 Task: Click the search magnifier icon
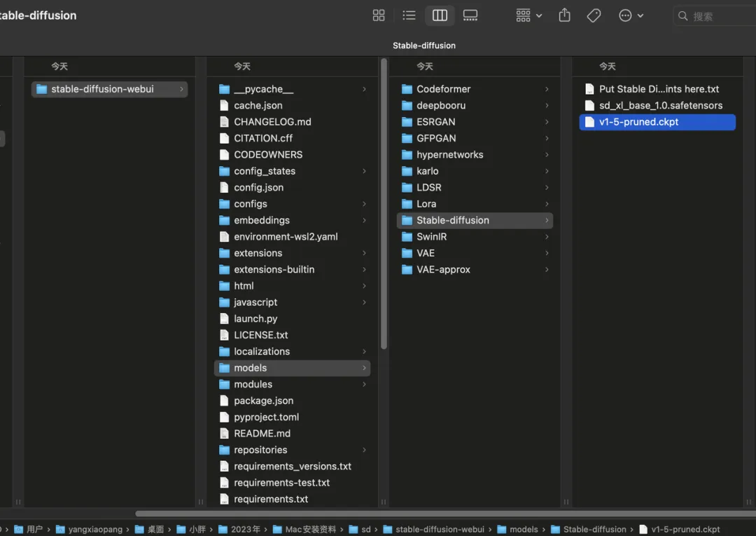click(x=682, y=16)
